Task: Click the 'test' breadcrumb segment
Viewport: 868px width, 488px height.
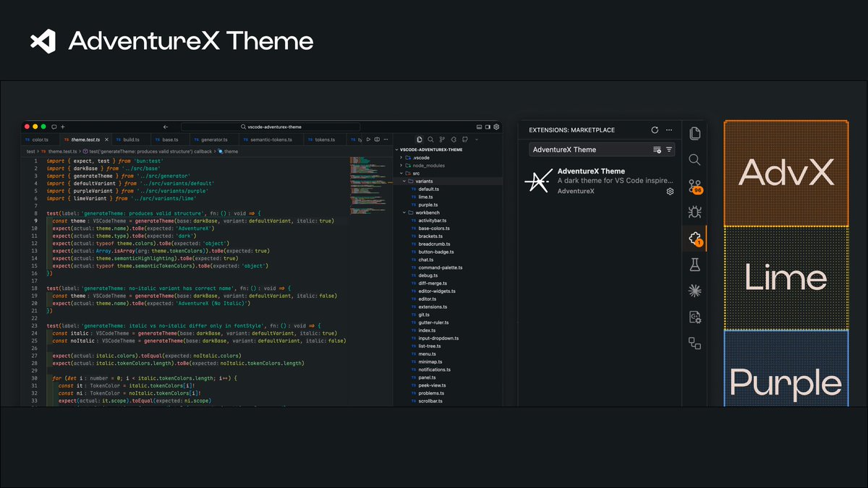Action: coord(31,152)
